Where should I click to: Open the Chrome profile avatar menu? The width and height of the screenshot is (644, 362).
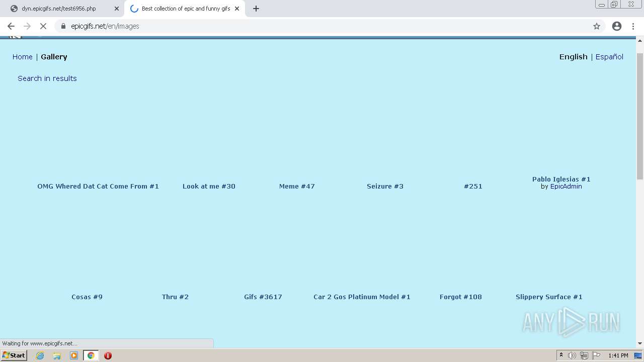click(x=617, y=26)
